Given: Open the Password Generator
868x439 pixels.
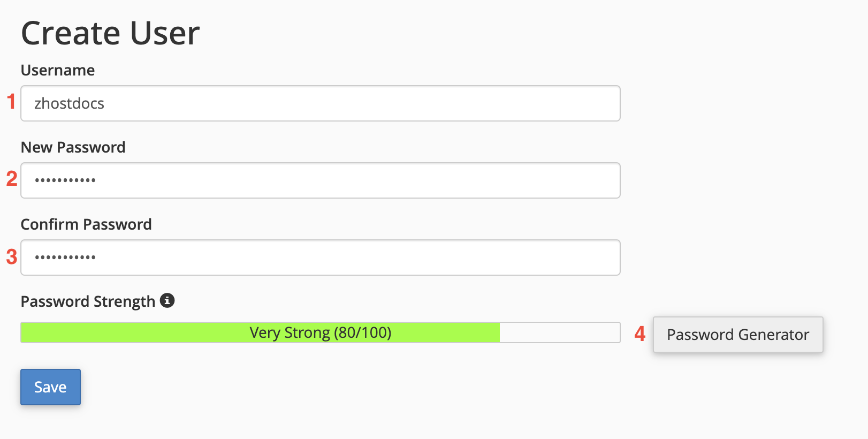Looking at the screenshot, I should pos(737,335).
